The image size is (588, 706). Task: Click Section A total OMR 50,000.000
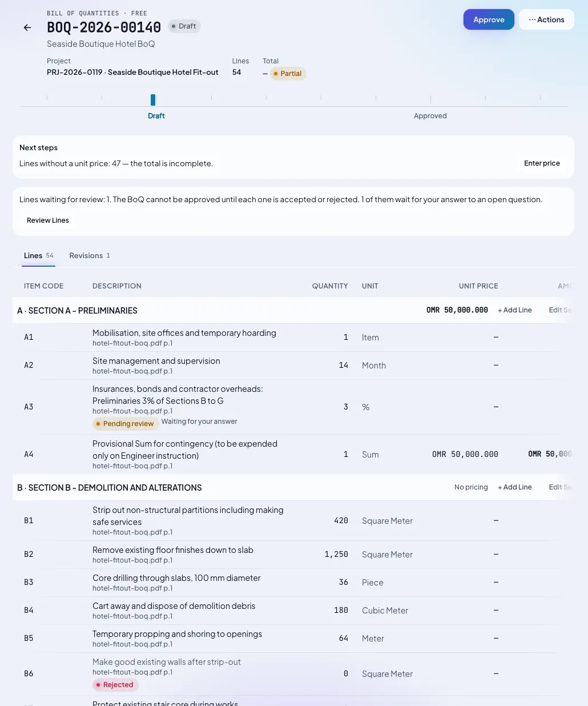457,310
